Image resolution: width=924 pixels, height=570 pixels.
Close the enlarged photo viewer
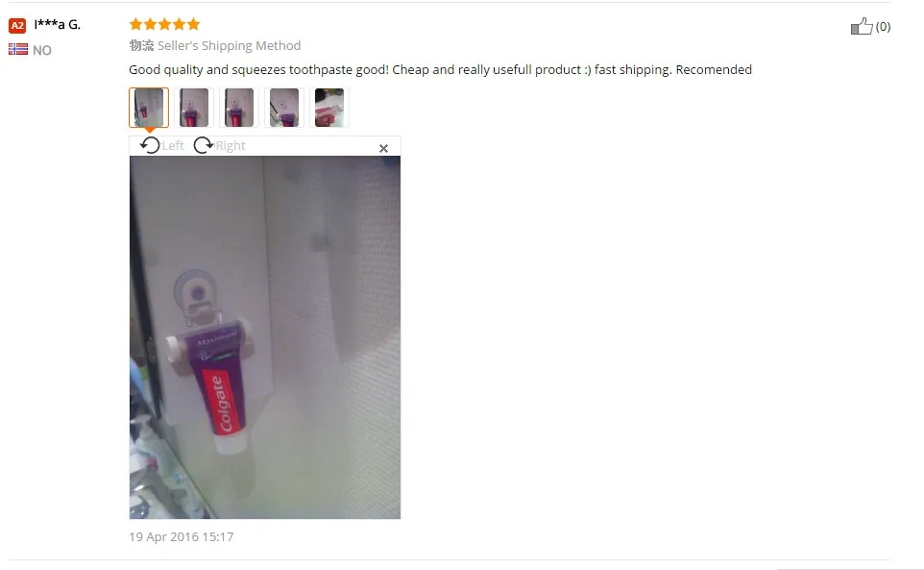point(383,149)
